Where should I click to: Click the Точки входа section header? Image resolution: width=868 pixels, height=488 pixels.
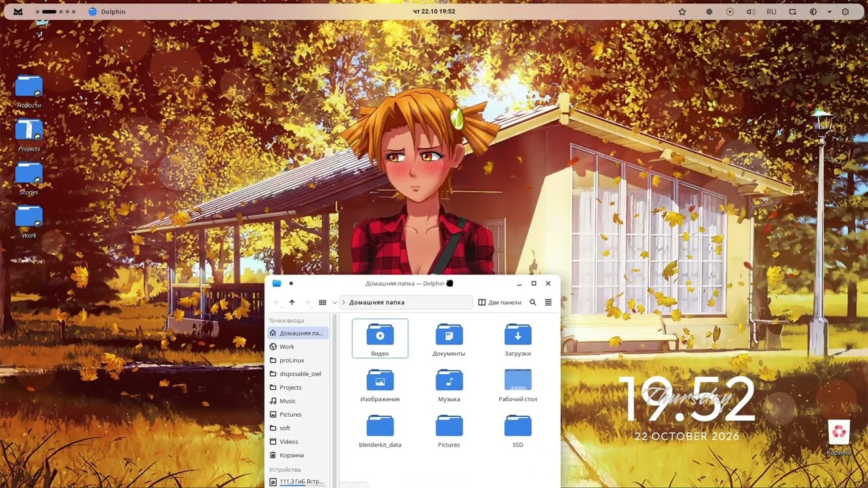click(286, 321)
